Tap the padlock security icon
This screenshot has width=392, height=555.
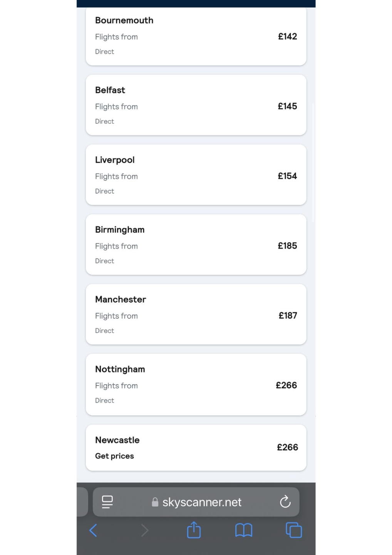pyautogui.click(x=155, y=502)
